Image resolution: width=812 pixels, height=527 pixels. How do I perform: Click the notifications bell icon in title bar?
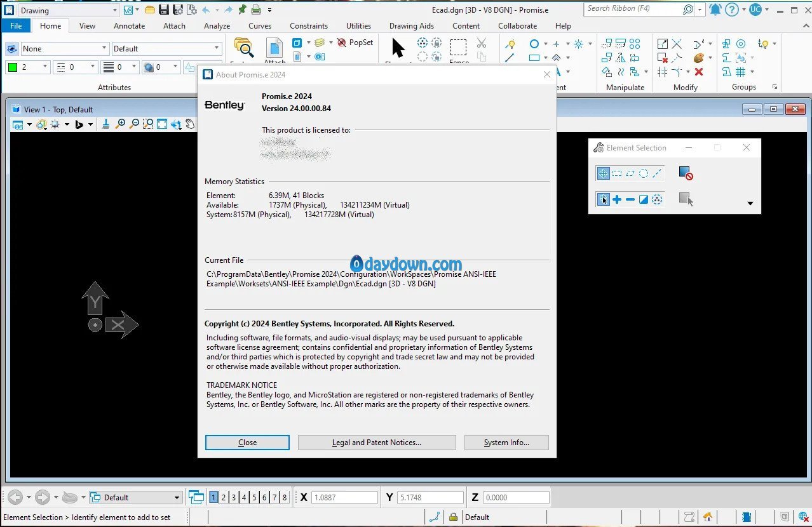pyautogui.click(x=715, y=10)
